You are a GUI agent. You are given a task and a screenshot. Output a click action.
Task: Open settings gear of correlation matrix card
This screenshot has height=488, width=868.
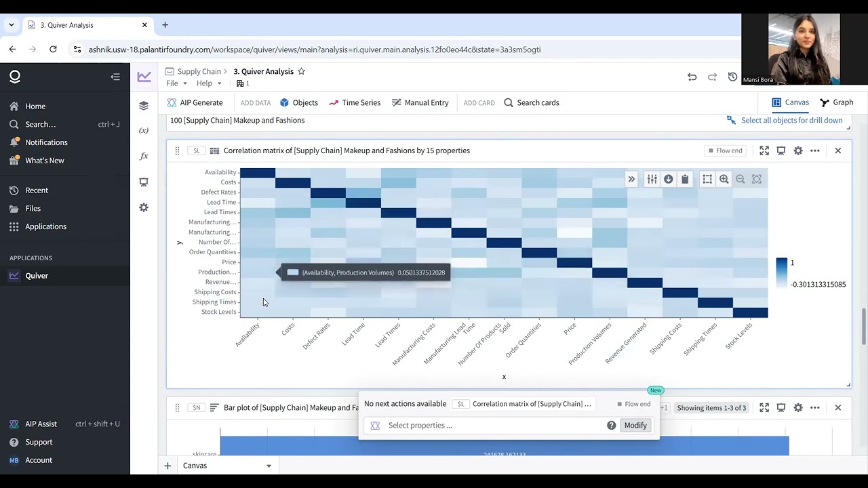tap(798, 150)
